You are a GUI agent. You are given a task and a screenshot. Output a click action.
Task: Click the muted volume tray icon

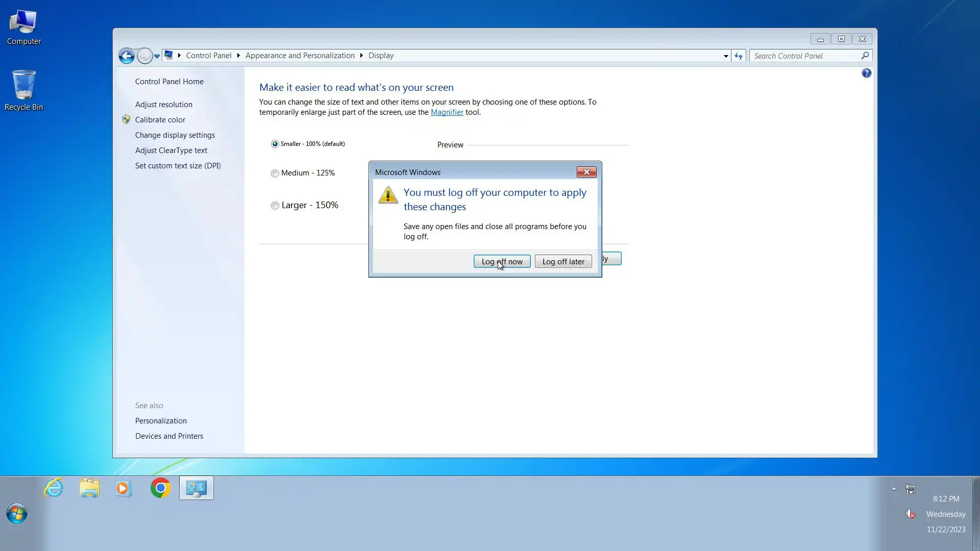(910, 514)
